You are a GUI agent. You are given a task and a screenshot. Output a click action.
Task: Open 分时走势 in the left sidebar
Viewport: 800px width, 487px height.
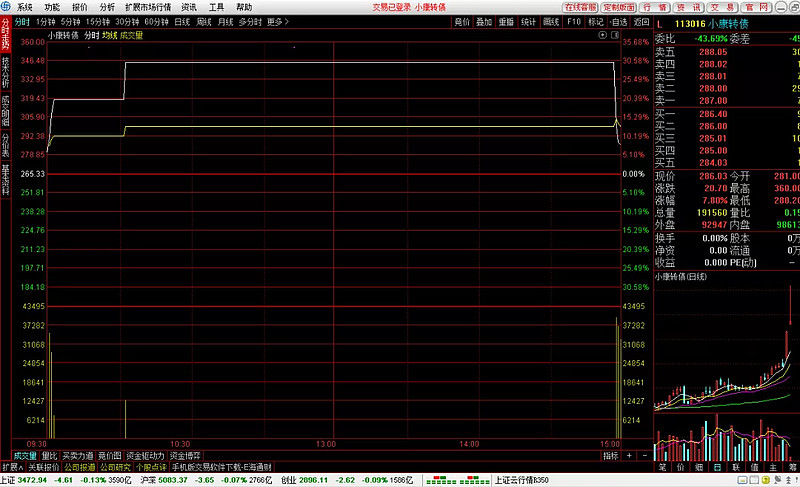point(6,34)
